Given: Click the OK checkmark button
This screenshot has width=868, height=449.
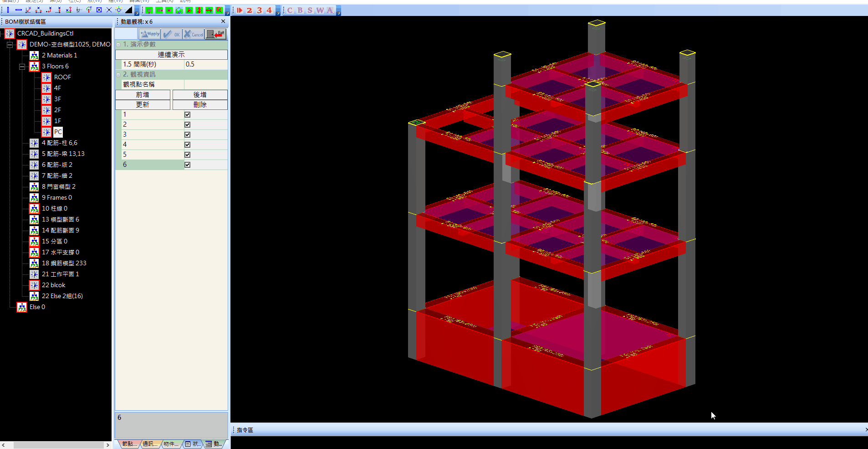Looking at the screenshot, I should (172, 34).
